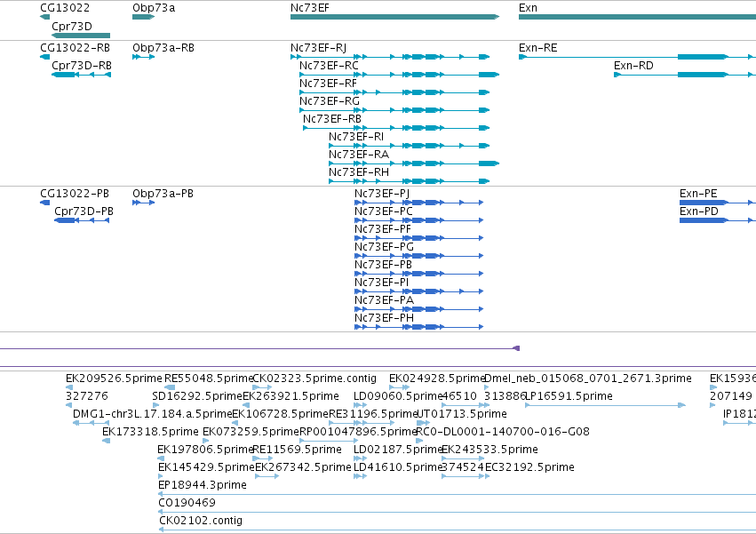This screenshot has width=756, height=534.
Task: Select EST LD02187.5prime
Action: click(x=360, y=458)
